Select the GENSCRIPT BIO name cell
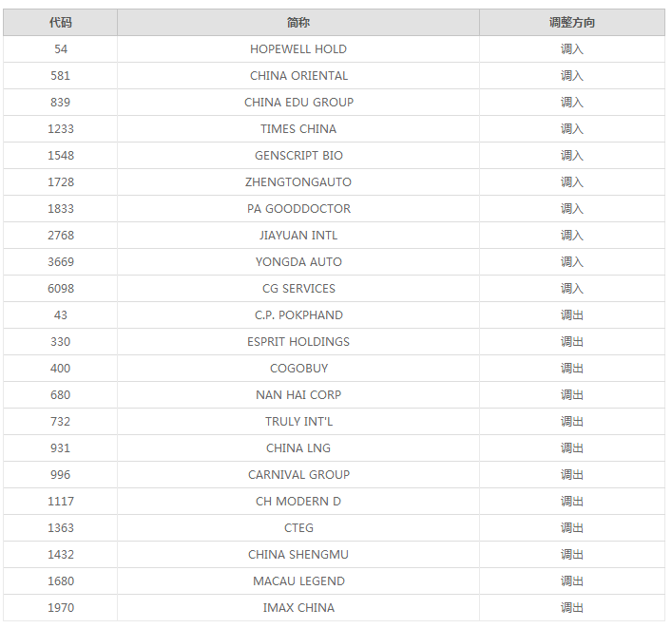 tap(298, 155)
